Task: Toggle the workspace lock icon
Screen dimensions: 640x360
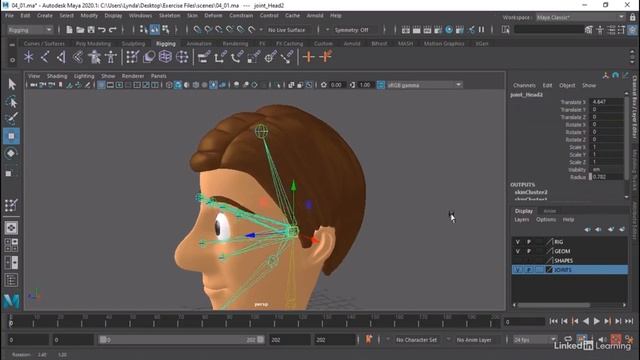Action: pos(633,17)
